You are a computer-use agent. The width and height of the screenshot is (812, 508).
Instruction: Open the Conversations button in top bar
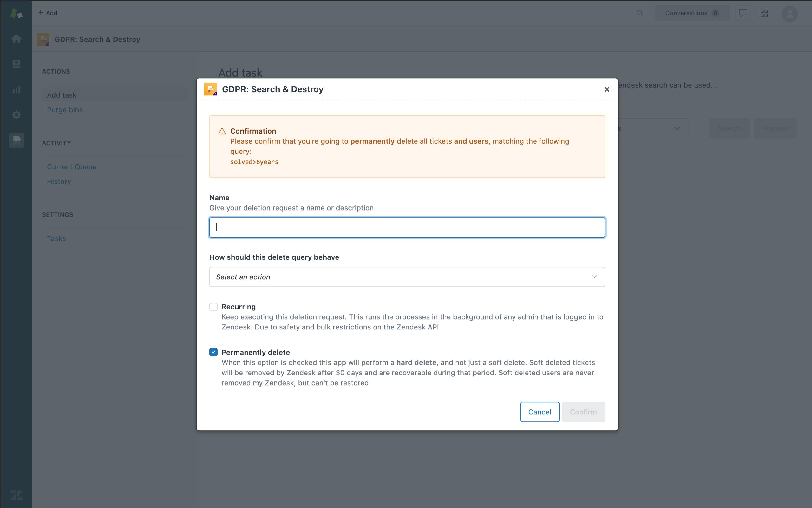pos(692,13)
